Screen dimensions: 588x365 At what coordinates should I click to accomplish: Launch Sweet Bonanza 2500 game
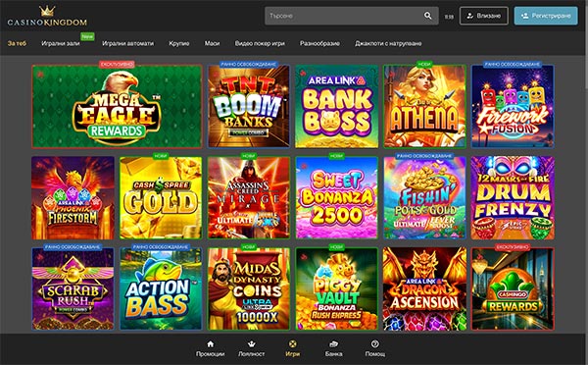337,198
